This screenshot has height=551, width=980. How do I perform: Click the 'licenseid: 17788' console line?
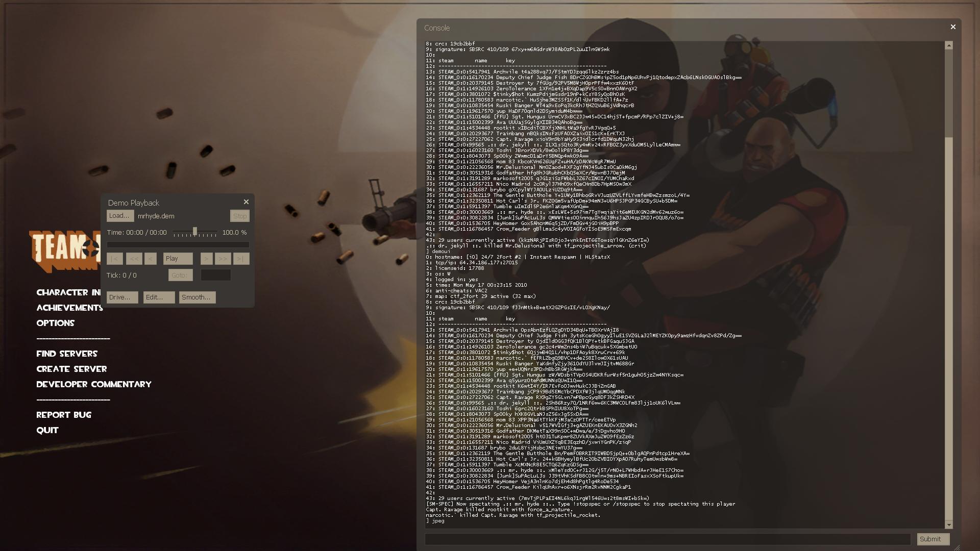point(455,268)
